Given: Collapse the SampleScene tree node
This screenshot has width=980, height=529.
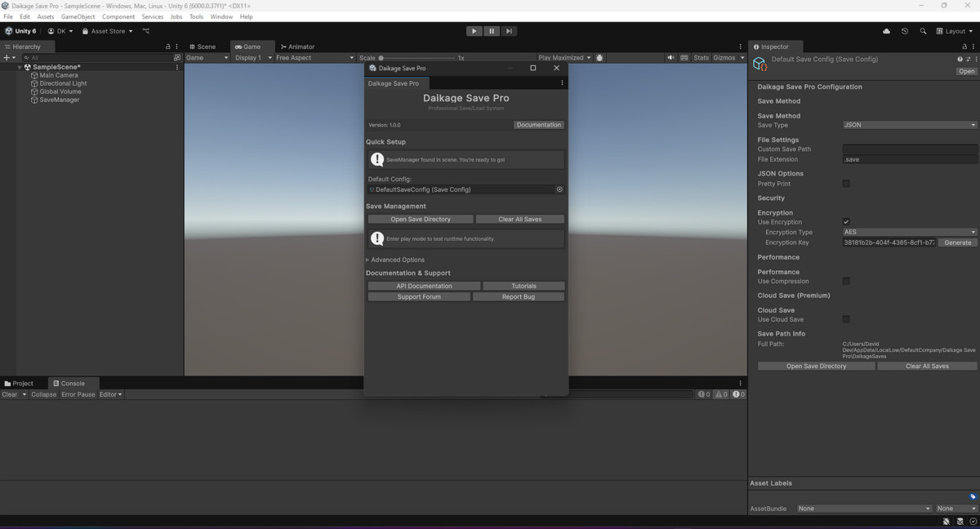Looking at the screenshot, I should (x=20, y=67).
